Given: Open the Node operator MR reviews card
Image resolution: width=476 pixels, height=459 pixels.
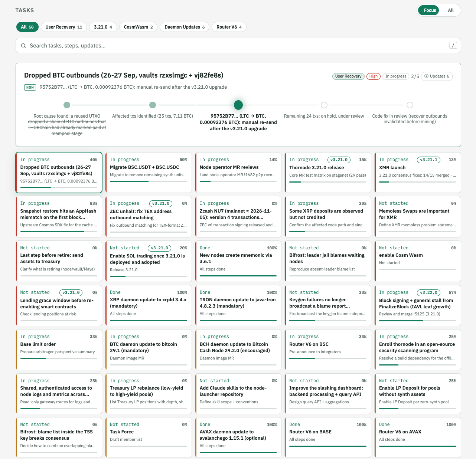Looking at the screenshot, I should pyautogui.click(x=238, y=173).
